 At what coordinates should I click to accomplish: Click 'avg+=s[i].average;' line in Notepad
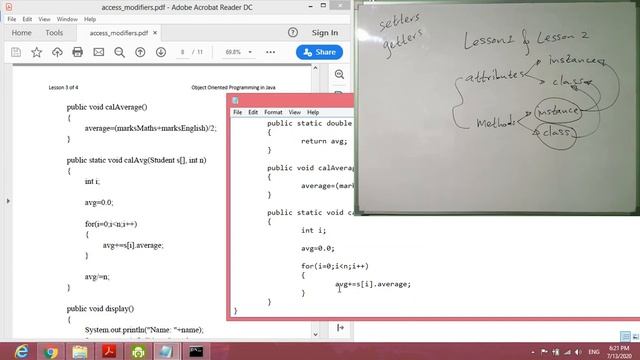coord(373,284)
